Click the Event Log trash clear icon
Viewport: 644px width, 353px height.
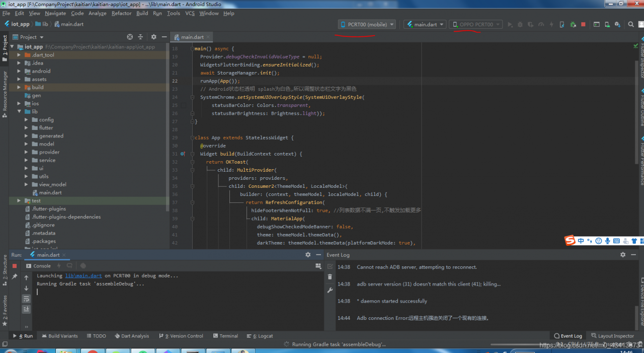[x=330, y=276]
